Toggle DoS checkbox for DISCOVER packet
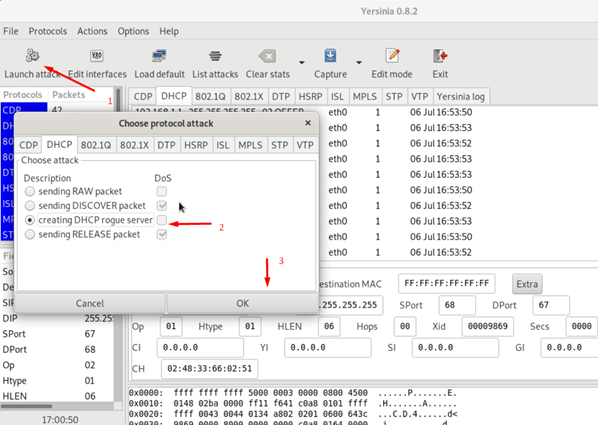This screenshot has width=598, height=425. tap(162, 206)
